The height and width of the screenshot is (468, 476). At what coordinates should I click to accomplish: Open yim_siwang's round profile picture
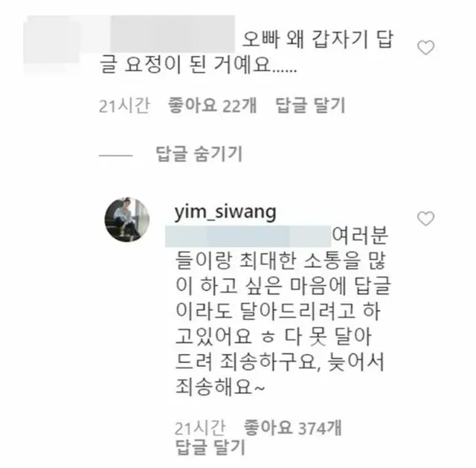click(x=127, y=219)
